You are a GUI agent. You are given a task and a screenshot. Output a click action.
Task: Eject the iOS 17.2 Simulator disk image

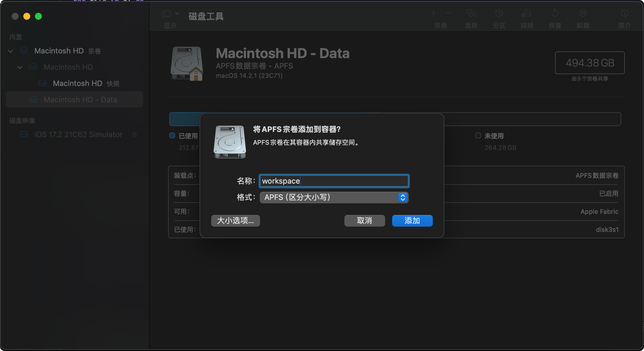(134, 135)
